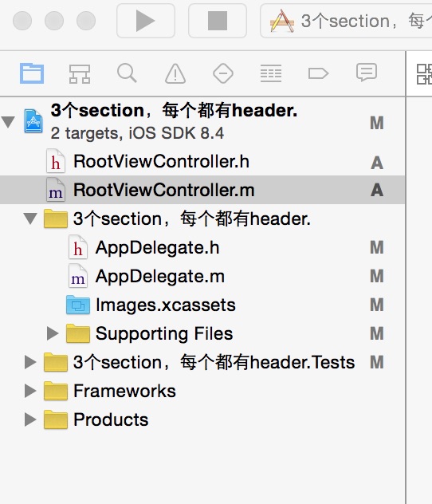This screenshot has height=504, width=432.
Task: Open the Report navigator speech-bubble icon
Action: [x=366, y=73]
